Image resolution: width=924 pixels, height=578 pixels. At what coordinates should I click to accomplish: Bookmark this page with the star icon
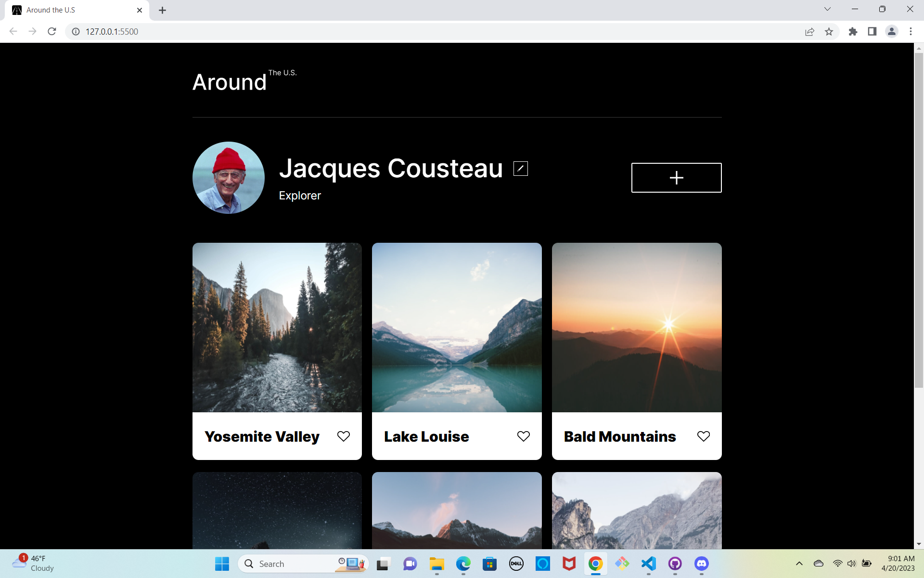[x=829, y=31]
